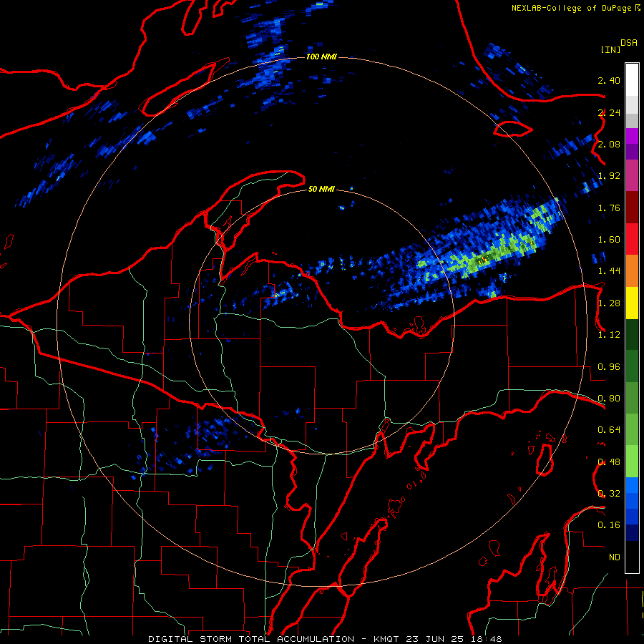Select the magenta swatch near 2.08
Screen dimensions: 644x644
(632, 136)
